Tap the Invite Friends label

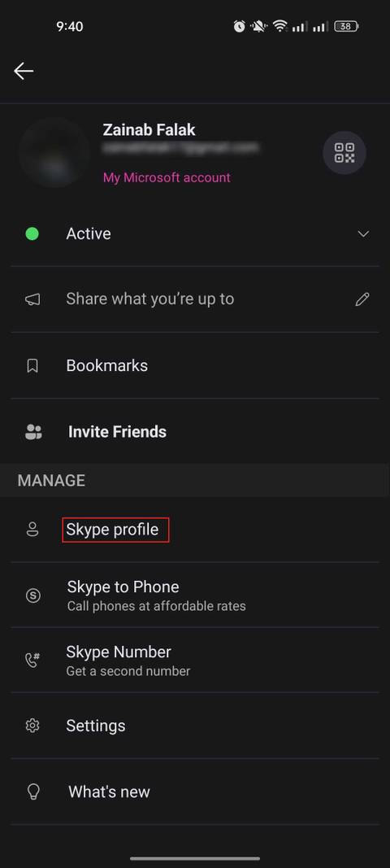[117, 432]
